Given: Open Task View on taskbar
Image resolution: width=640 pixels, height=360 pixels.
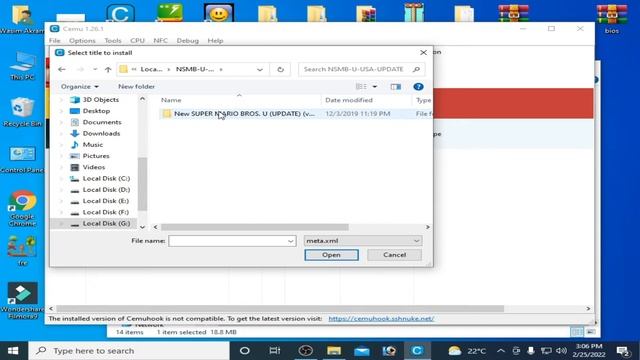Looking at the screenshot, I should [x=275, y=351].
